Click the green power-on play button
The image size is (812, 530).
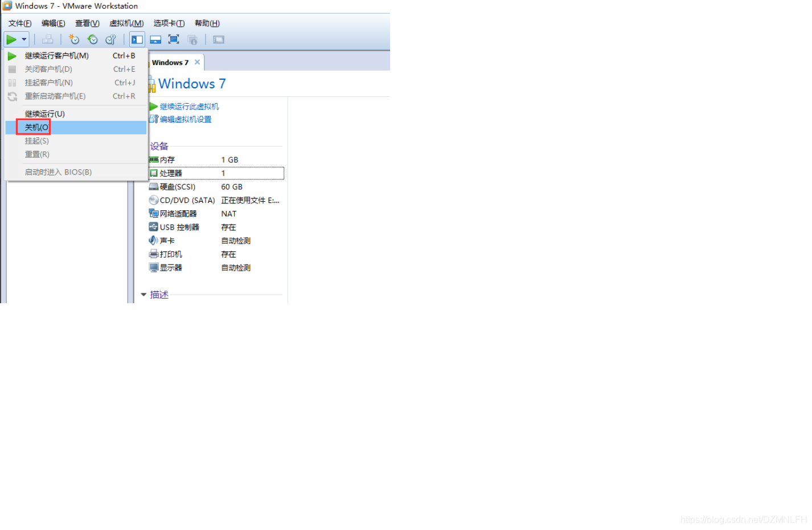pyautogui.click(x=11, y=39)
